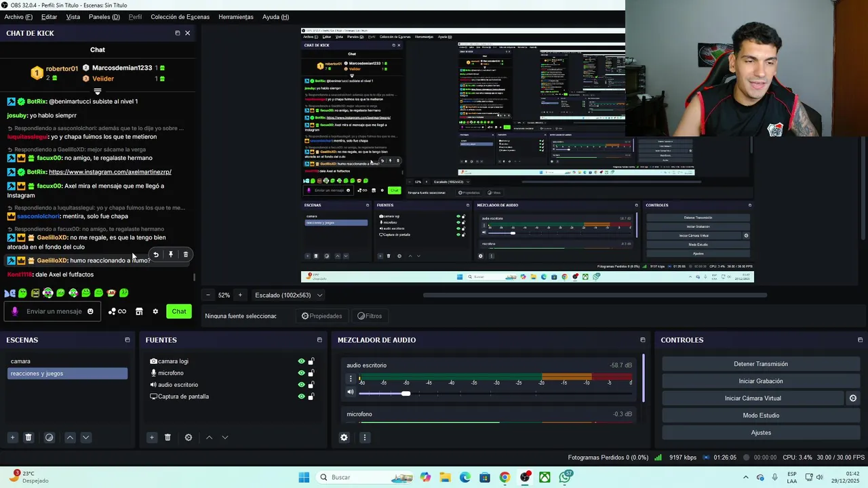Image resolution: width=868 pixels, height=488 pixels.
Task: Open scene filters icon in Escenas panel
Action: (x=49, y=438)
